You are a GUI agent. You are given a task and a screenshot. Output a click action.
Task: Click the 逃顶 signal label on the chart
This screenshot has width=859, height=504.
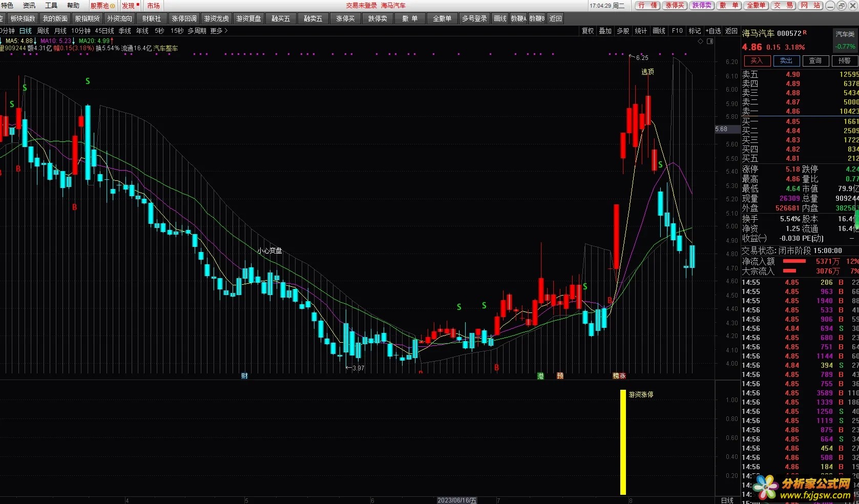(647, 72)
